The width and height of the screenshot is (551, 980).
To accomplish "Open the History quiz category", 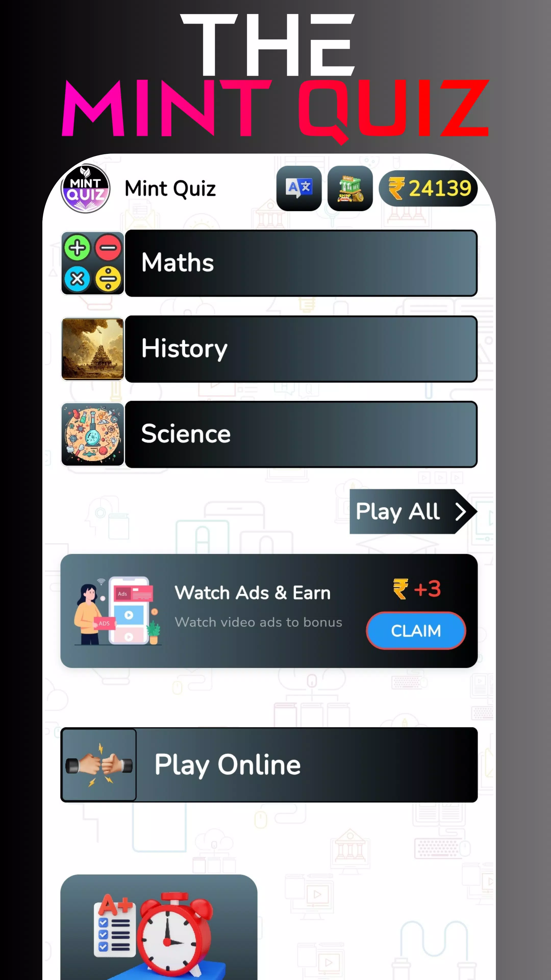I will [269, 349].
